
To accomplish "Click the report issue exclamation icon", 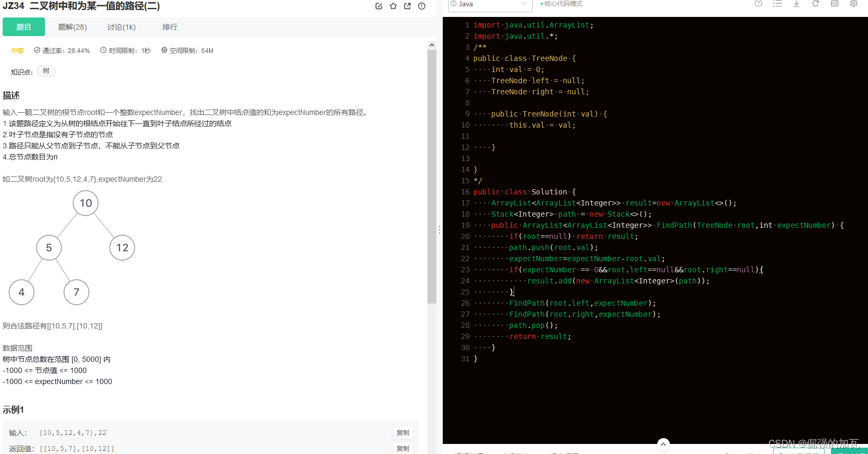I will coord(422,6).
